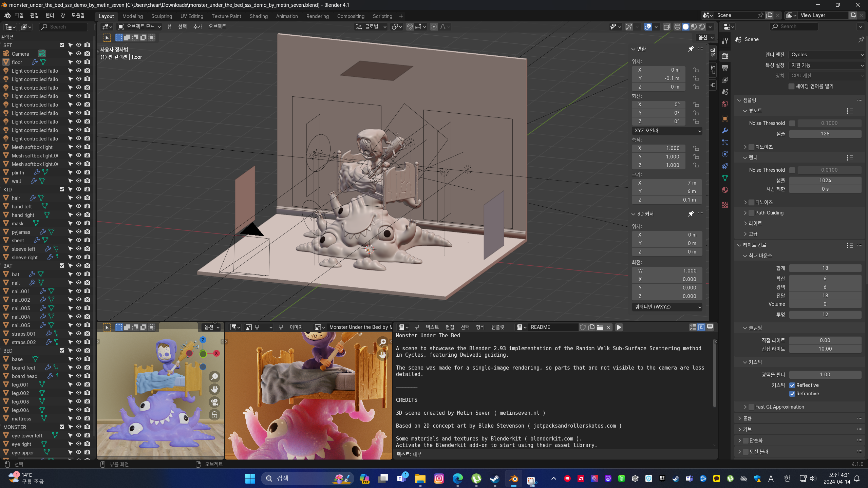Switch viewport to rendered shading mode

702,26
